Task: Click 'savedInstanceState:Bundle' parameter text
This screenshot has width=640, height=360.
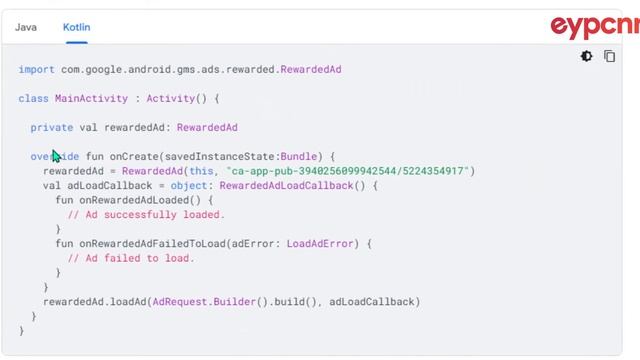Action: [x=241, y=156]
